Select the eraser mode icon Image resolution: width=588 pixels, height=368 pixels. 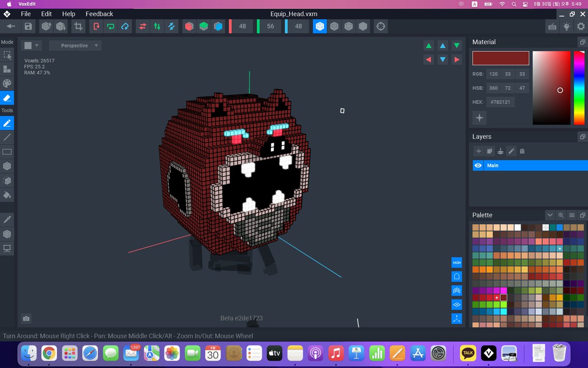click(x=7, y=98)
